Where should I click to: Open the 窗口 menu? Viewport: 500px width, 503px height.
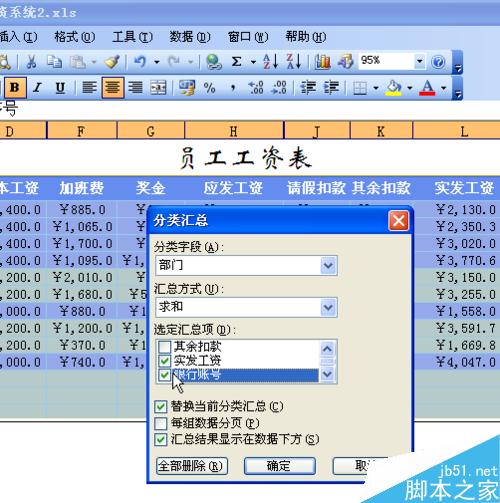(248, 37)
